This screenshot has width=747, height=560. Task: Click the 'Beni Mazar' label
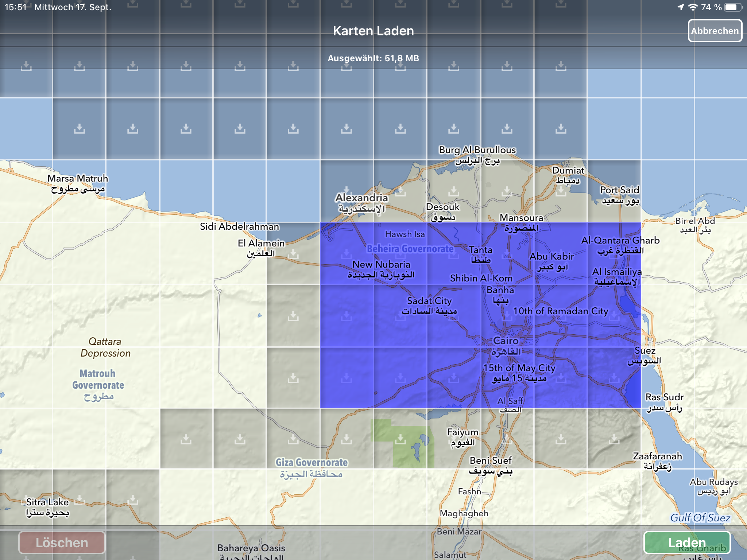pyautogui.click(x=459, y=532)
